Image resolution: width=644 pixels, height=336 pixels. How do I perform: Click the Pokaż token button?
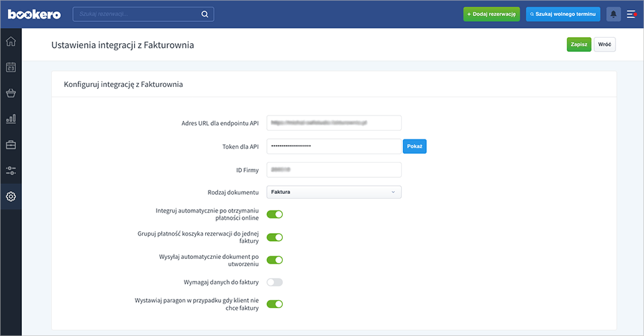[x=414, y=146]
